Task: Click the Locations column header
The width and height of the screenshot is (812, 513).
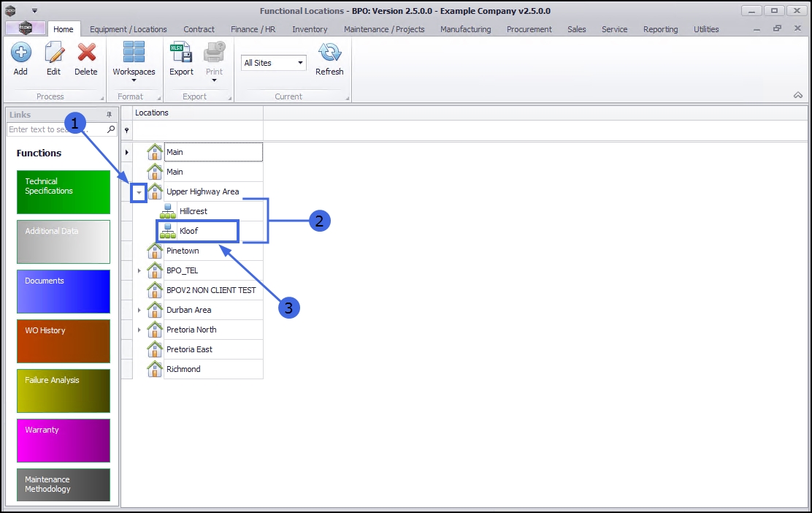Action: point(198,113)
